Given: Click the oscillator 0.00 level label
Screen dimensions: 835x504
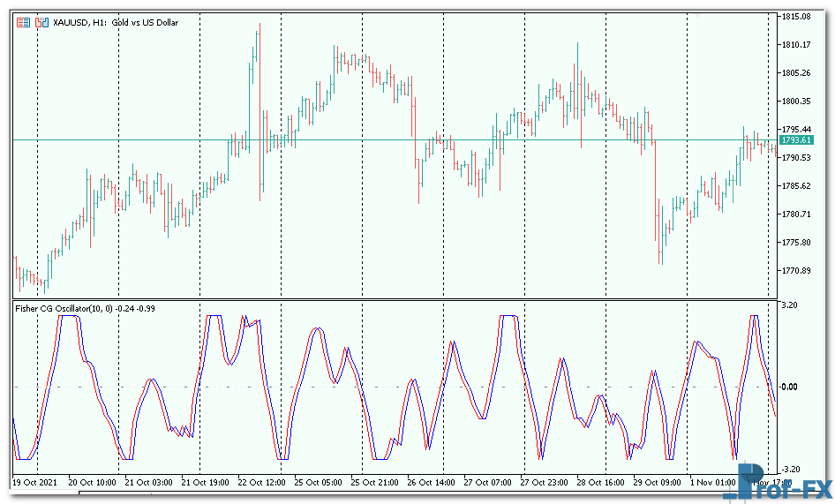Looking at the screenshot, I should click(791, 387).
